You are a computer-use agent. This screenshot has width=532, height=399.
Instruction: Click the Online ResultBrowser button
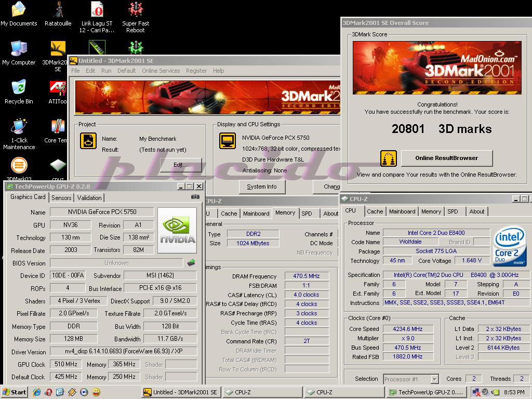446,158
